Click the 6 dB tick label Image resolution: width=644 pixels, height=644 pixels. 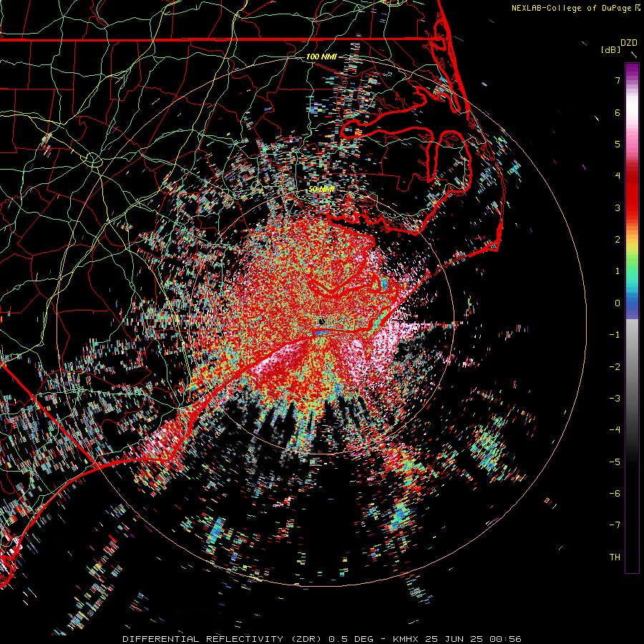[x=618, y=112]
